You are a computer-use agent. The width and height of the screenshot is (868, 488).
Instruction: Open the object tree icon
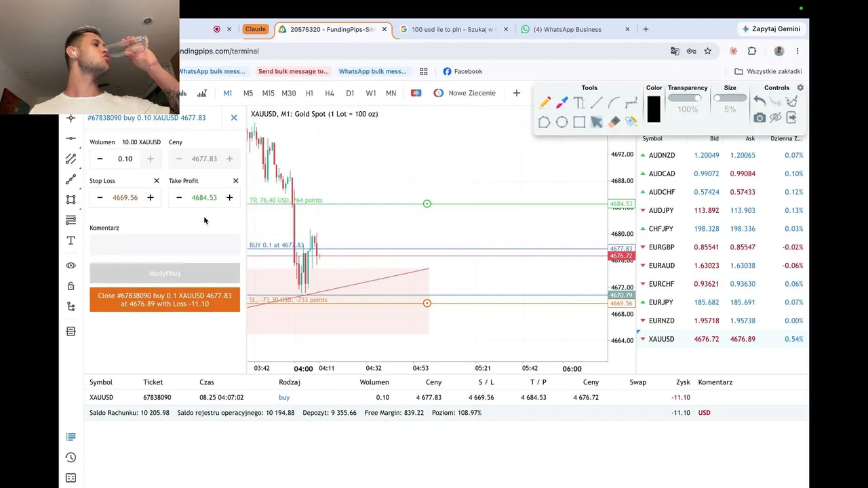[71, 306]
